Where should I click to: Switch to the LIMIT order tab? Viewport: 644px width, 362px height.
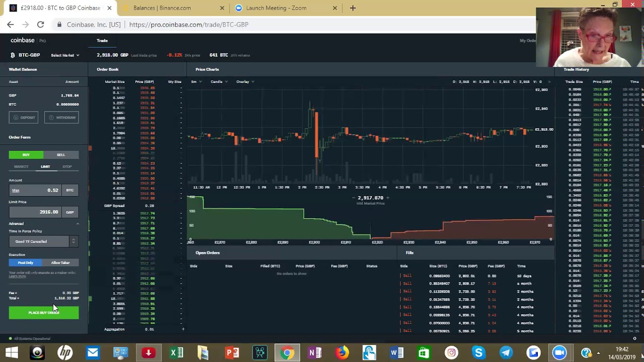(45, 166)
